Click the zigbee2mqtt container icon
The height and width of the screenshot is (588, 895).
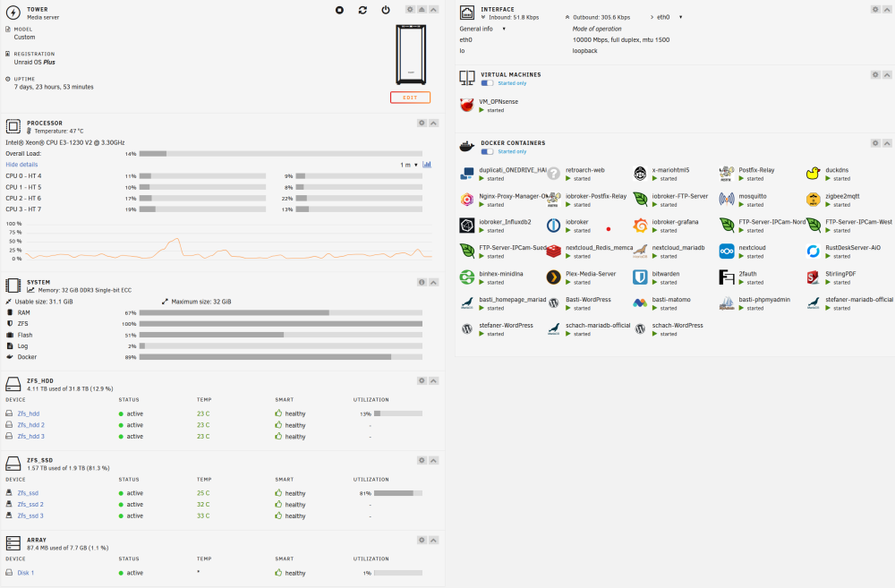coord(814,200)
